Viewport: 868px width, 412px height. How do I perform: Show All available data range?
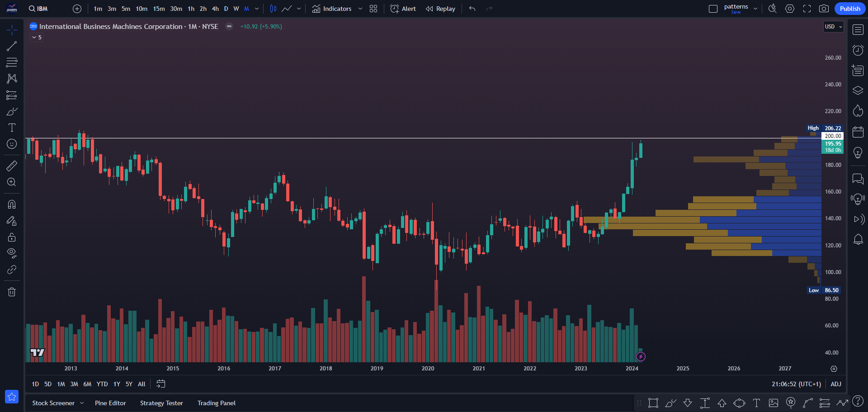pos(142,384)
